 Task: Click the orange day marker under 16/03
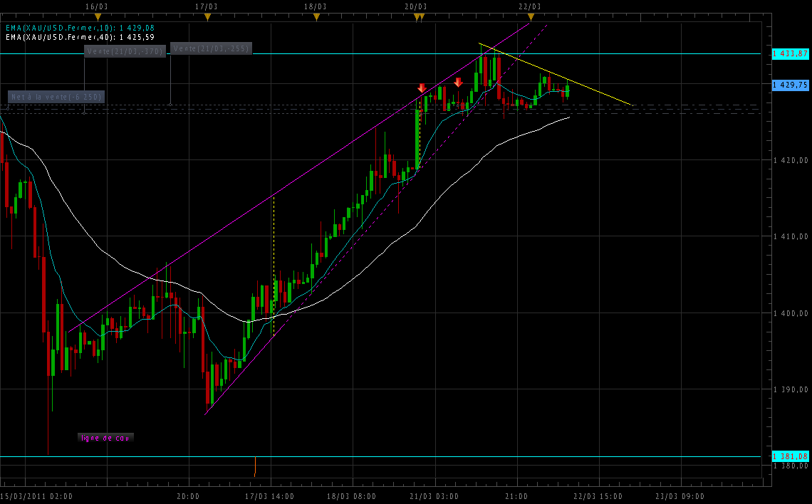(98, 16)
